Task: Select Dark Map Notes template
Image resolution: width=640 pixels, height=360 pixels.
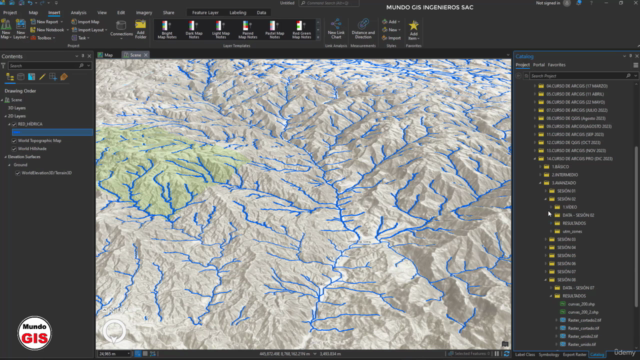Action: (194, 30)
